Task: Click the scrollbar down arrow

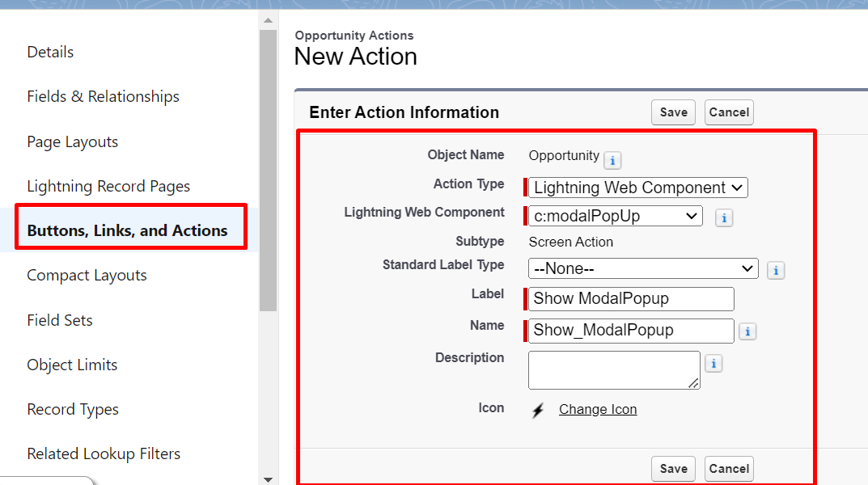Action: (x=268, y=478)
